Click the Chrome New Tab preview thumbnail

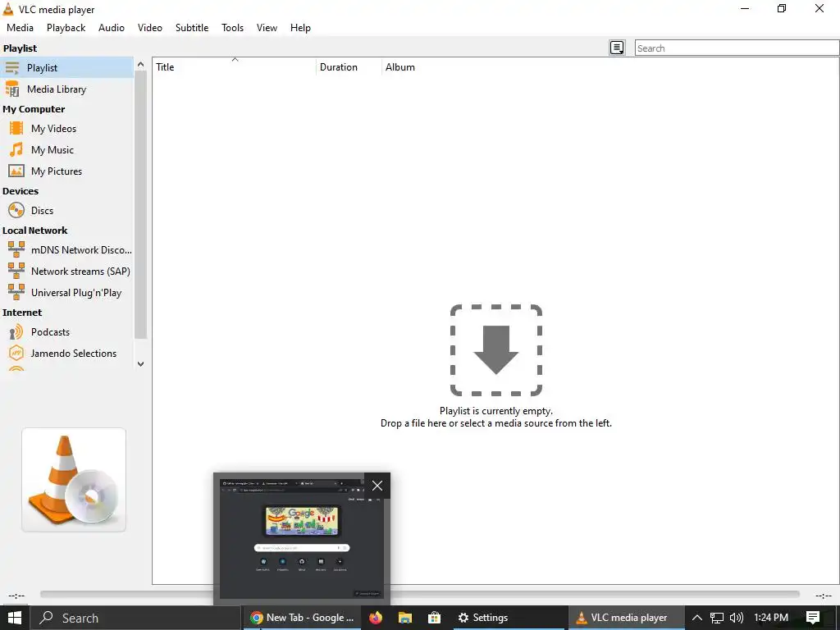coord(301,538)
